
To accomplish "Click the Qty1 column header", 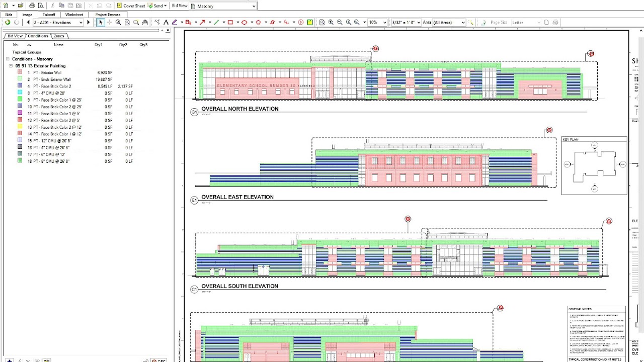I will coord(99,45).
